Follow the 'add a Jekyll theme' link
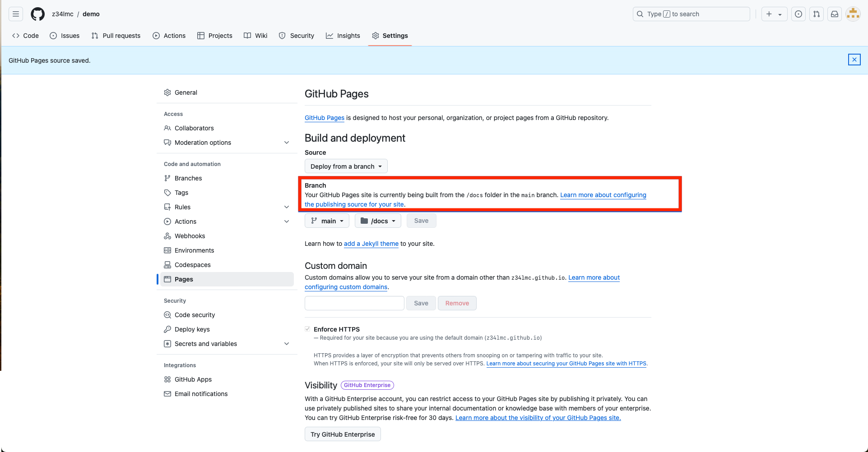The image size is (868, 452). (371, 244)
